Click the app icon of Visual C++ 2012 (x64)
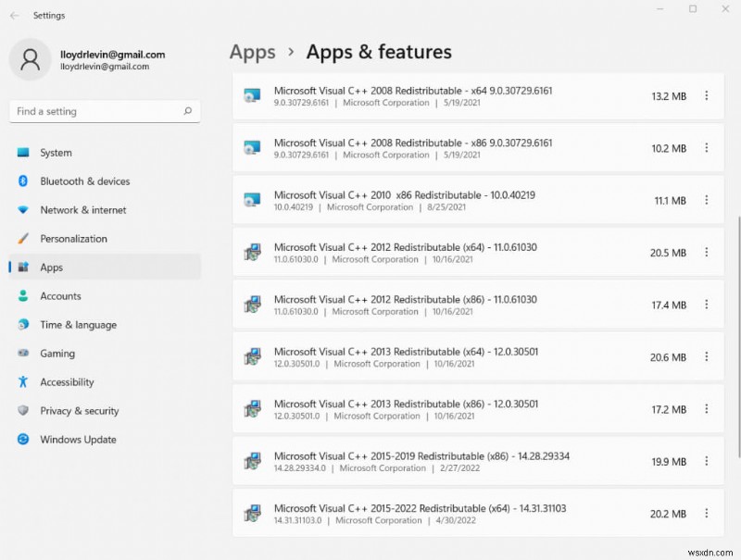Viewport: 741px width, 560px height. click(252, 252)
